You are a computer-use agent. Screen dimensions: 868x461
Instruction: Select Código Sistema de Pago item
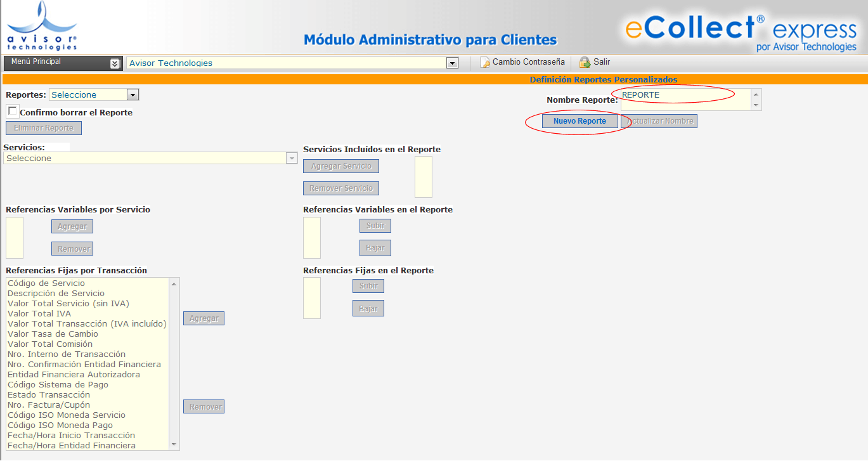[x=87, y=385]
